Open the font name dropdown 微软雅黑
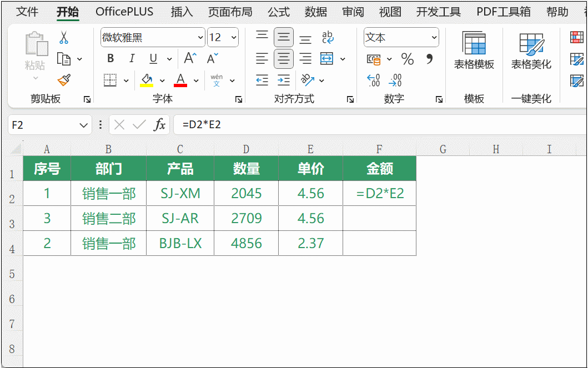This screenshot has width=588, height=368. [200, 38]
